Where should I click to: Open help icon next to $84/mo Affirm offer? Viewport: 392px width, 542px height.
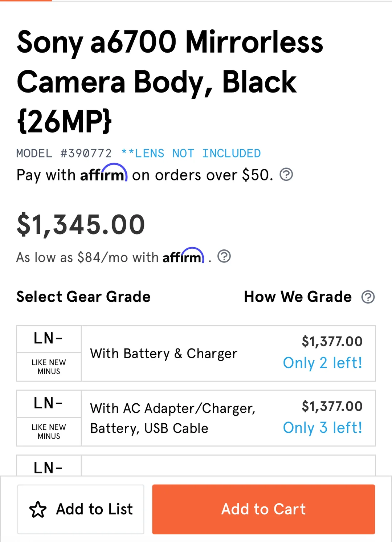(x=224, y=256)
